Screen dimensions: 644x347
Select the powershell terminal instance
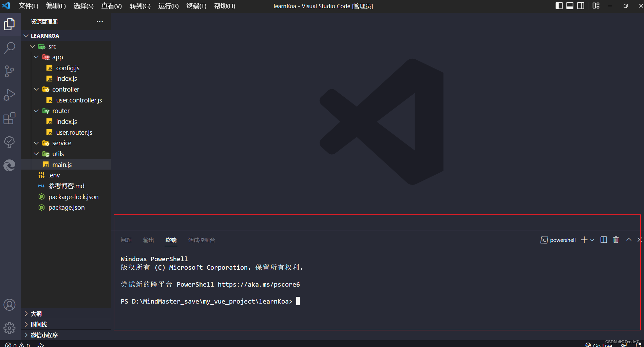point(558,240)
